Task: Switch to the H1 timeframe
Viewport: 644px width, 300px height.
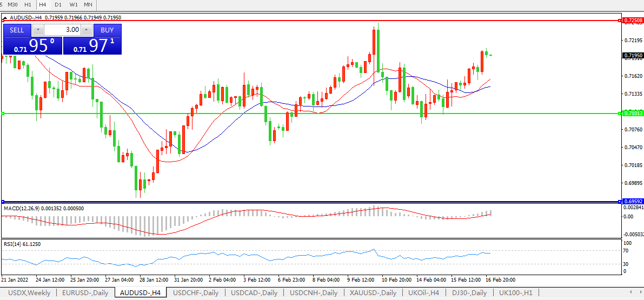Action: pos(28,4)
